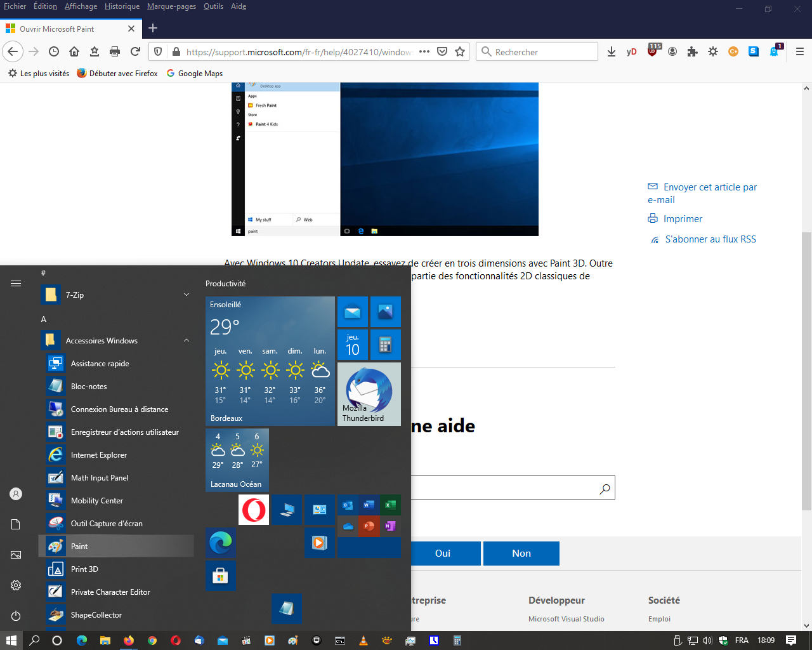Open the Outlook tile in Office group
The image size is (812, 650).
[x=348, y=505]
